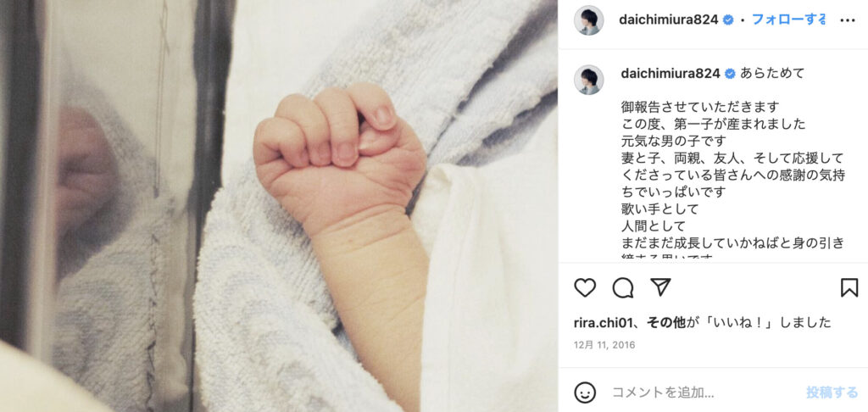Click the baby hand photo
Screen dimensions: 868x412
[x=278, y=206]
